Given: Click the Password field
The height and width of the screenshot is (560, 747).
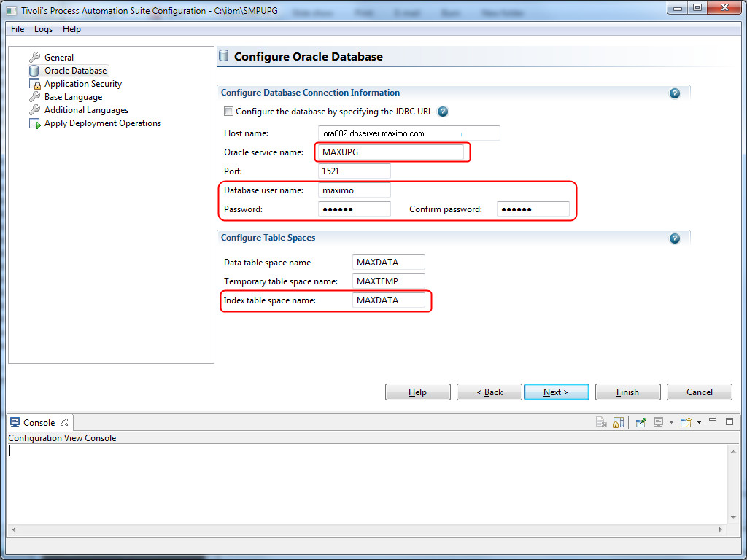Looking at the screenshot, I should 355,209.
